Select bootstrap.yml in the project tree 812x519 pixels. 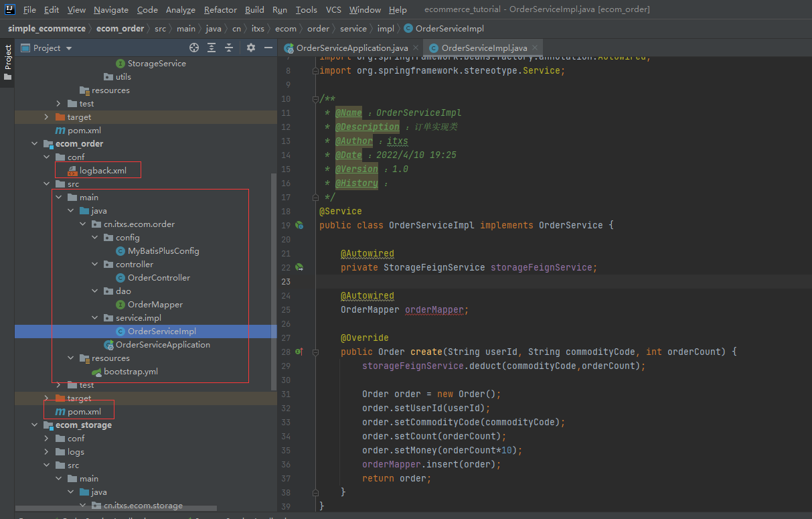click(x=131, y=372)
